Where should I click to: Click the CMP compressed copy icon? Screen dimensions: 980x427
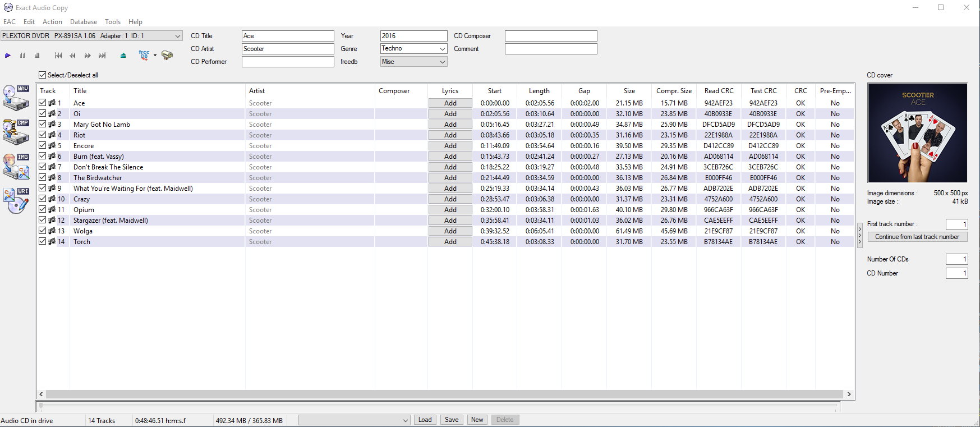click(16, 132)
